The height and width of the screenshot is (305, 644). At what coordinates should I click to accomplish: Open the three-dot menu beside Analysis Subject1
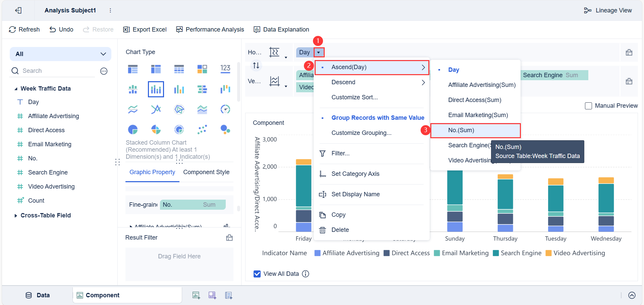pos(110,10)
